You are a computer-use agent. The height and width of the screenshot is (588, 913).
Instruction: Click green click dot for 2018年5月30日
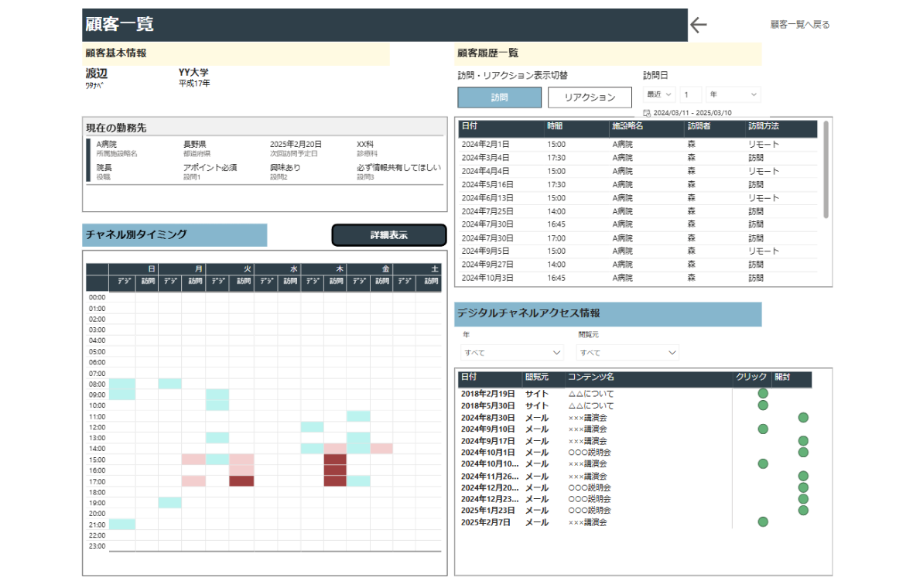point(763,405)
